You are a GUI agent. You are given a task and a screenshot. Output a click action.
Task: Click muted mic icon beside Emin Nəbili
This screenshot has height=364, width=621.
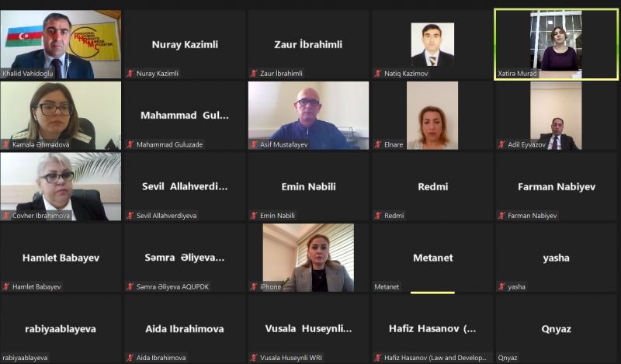click(x=254, y=216)
